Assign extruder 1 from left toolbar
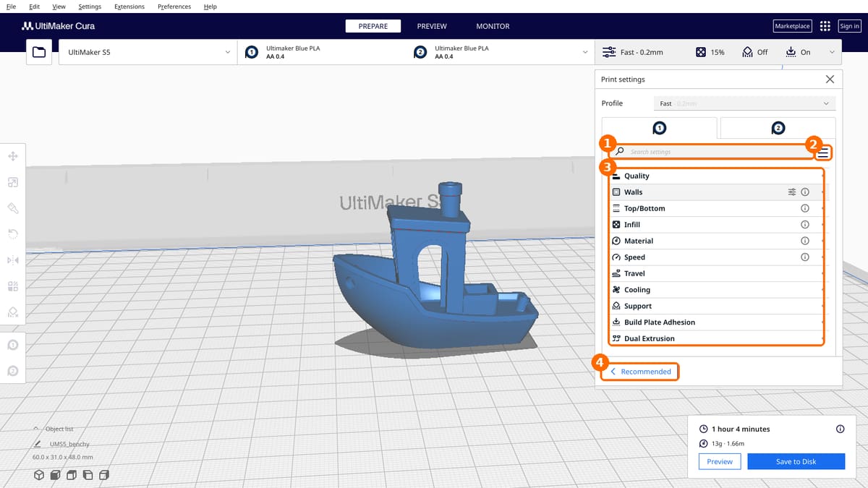 tap(13, 345)
